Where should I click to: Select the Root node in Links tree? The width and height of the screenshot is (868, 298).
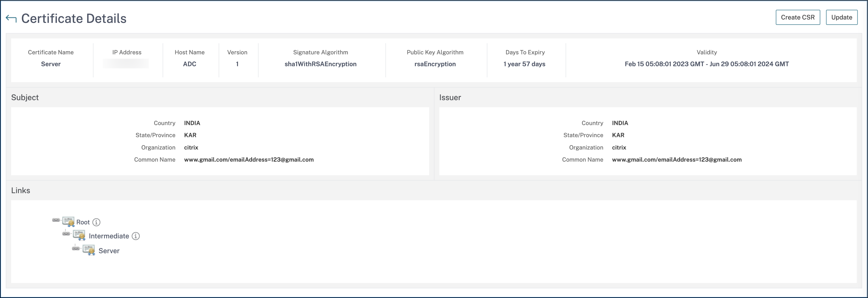(x=83, y=222)
